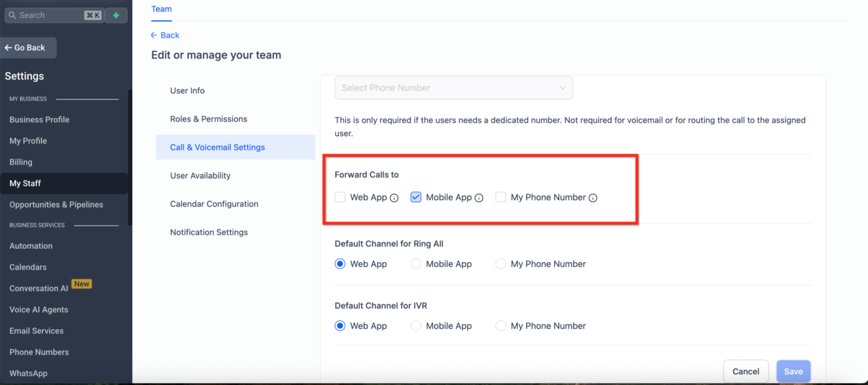Click the Default Channel for Ring All heading

click(x=389, y=244)
